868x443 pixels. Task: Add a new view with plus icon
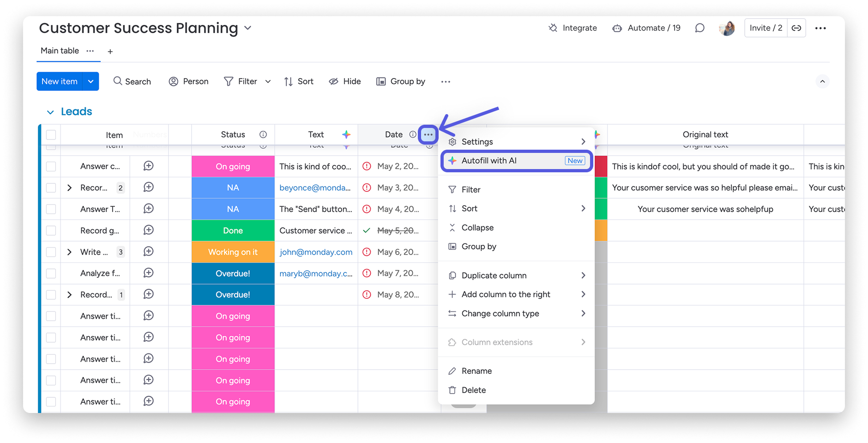coord(110,52)
